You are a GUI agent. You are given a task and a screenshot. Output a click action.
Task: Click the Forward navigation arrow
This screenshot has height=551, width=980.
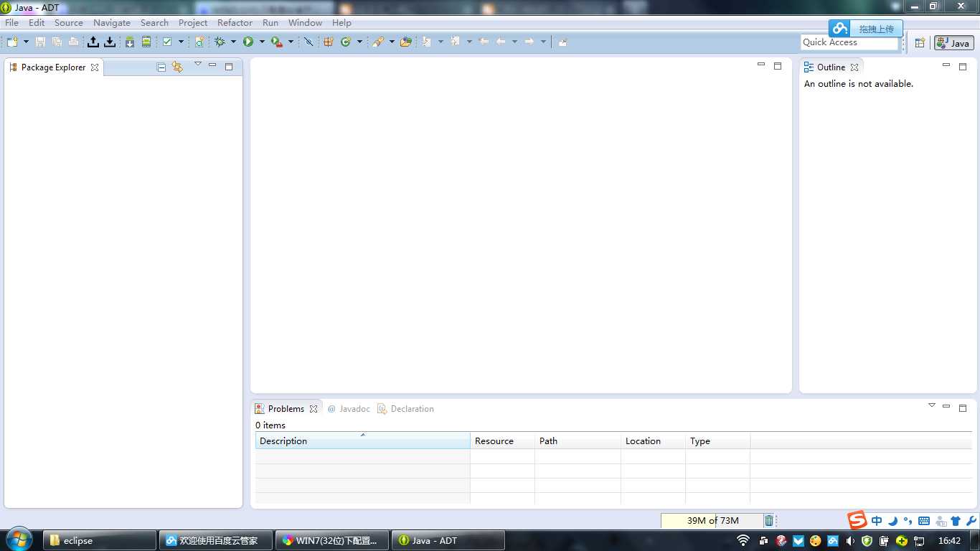pos(529,42)
